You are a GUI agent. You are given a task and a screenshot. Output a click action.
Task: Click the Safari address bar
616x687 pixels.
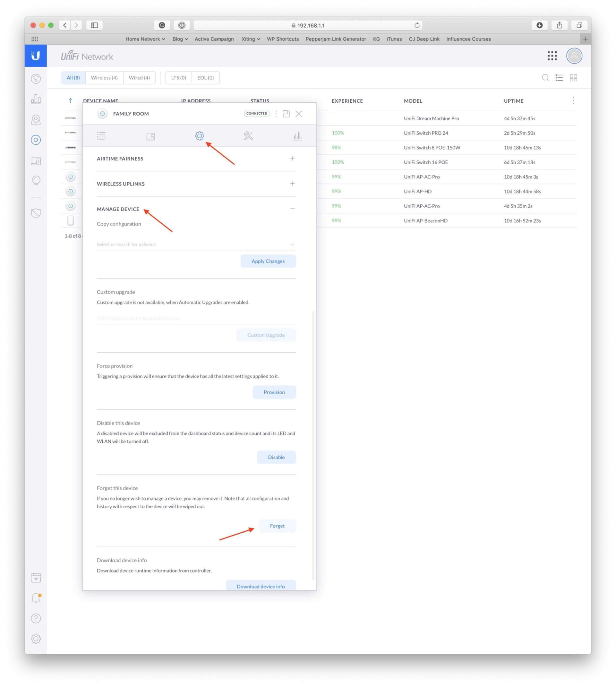point(308,25)
